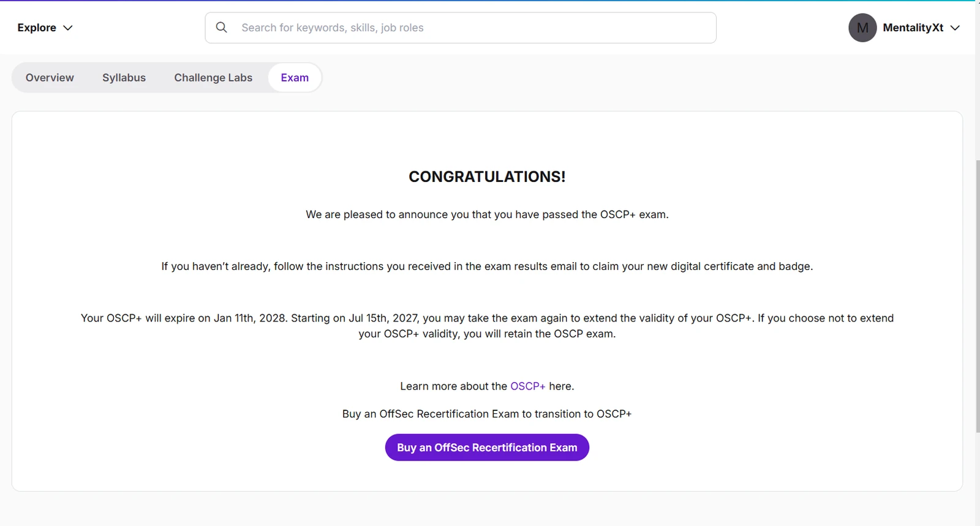Click the page vertical scrollbar

coord(978,296)
